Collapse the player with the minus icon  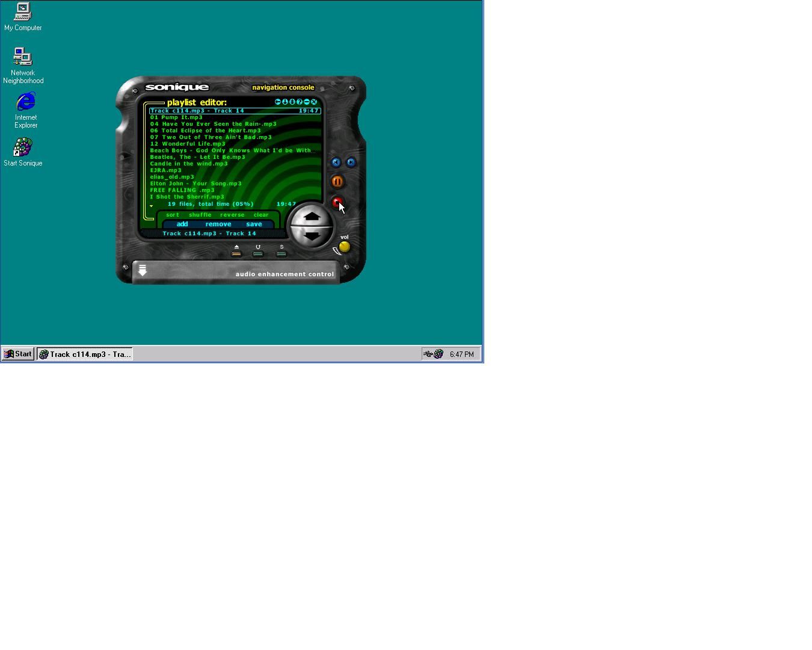(x=306, y=102)
